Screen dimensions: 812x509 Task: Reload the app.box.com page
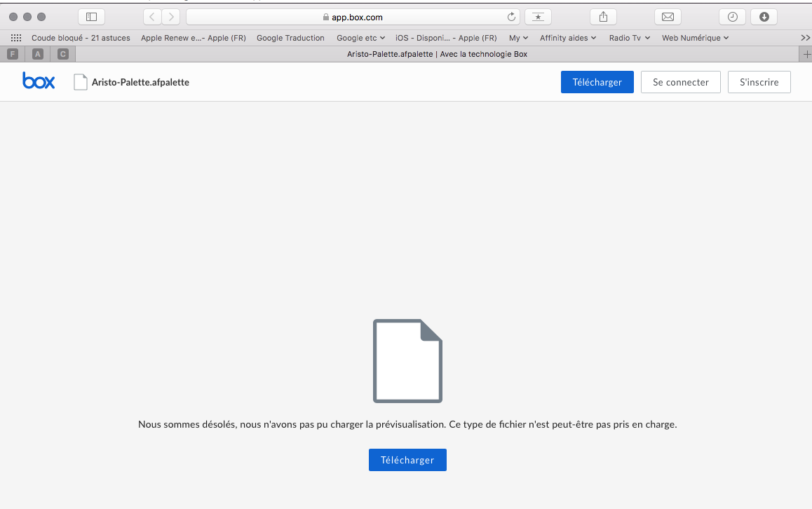tap(511, 17)
